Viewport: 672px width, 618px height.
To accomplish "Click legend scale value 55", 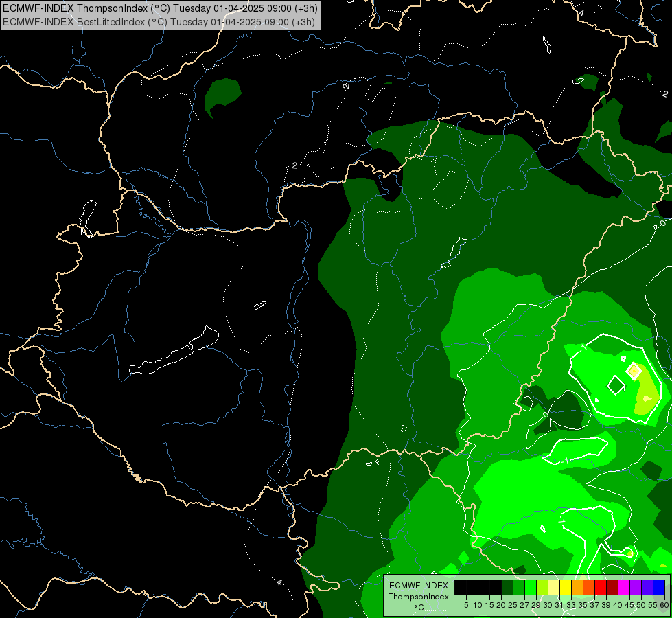I will click(653, 605).
